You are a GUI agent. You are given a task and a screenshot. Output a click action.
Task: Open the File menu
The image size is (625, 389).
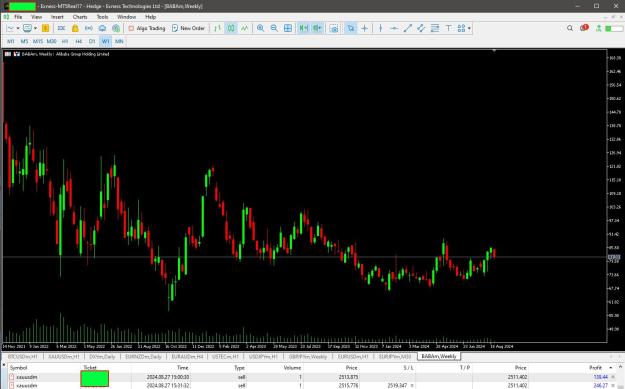18,17
